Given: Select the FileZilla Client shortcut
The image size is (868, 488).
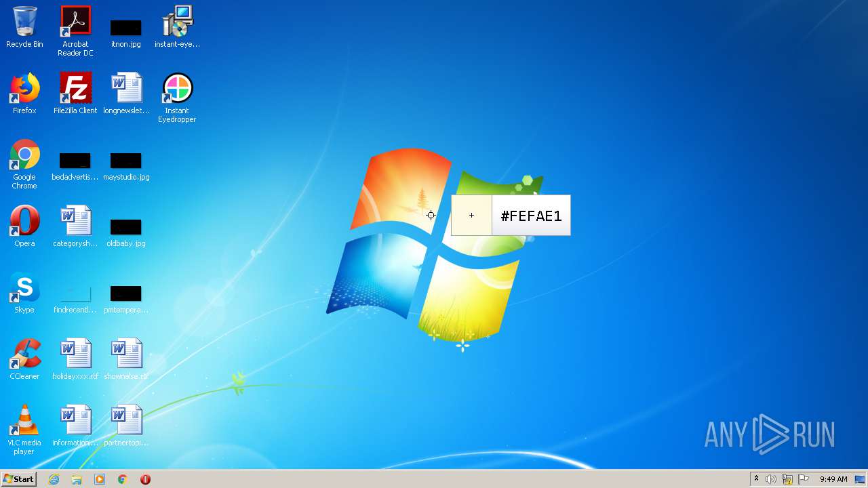Looking at the screenshot, I should (x=75, y=94).
